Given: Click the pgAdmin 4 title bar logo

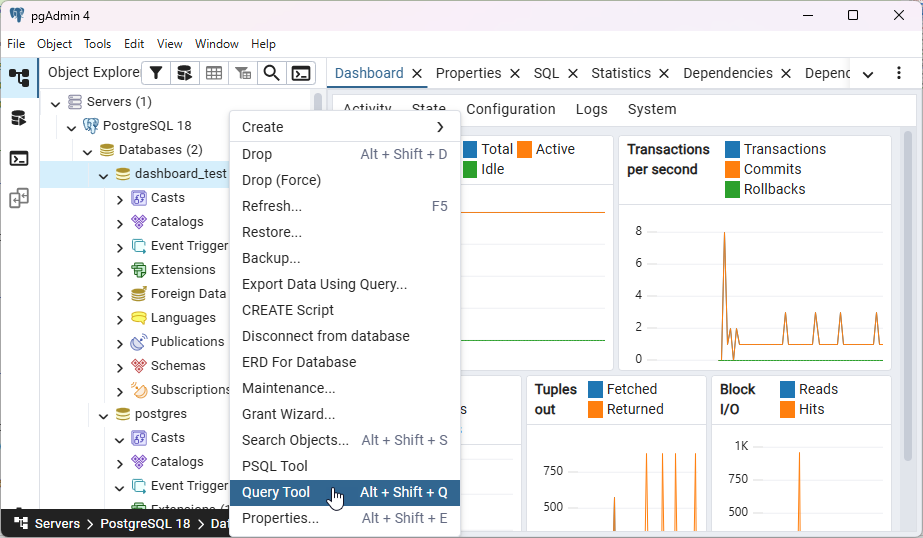Looking at the screenshot, I should click(17, 15).
